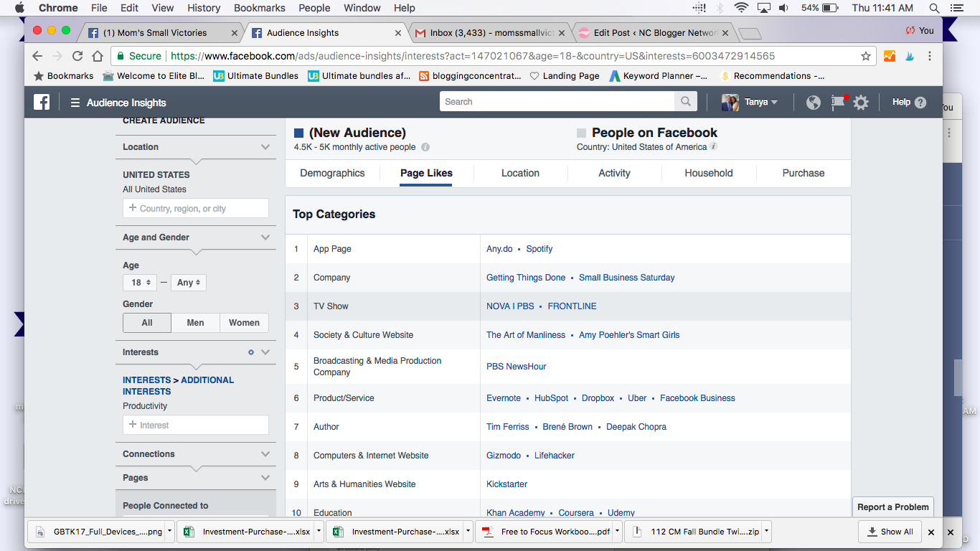Click the volume icon in menu bar
This screenshot has width=980, height=551.
(x=784, y=8)
